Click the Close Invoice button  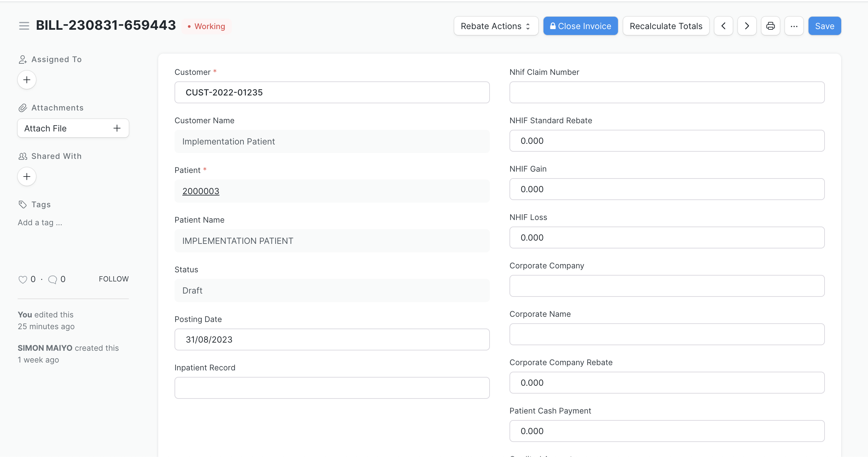580,26
